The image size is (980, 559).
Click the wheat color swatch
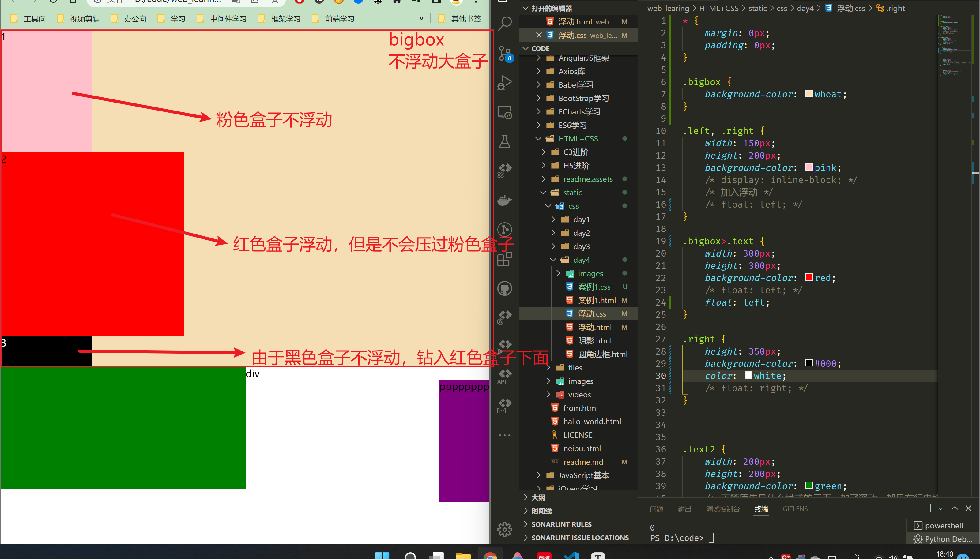pos(809,94)
